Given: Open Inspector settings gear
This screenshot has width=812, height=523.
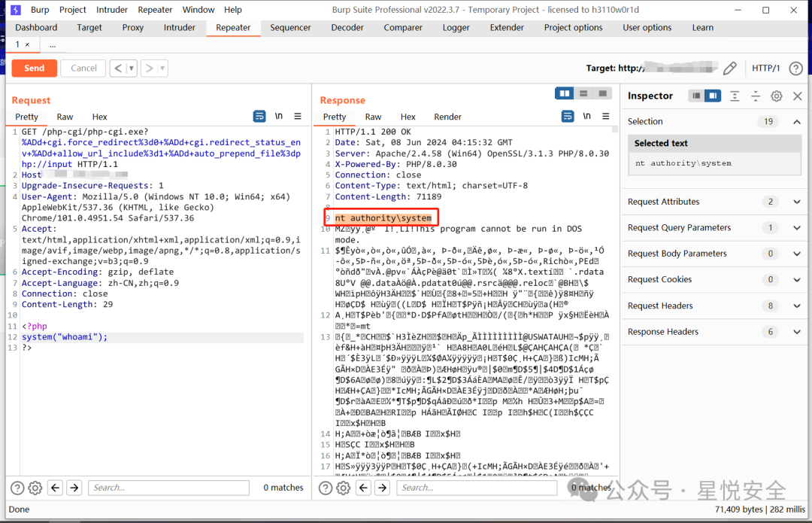Looking at the screenshot, I should (x=776, y=96).
